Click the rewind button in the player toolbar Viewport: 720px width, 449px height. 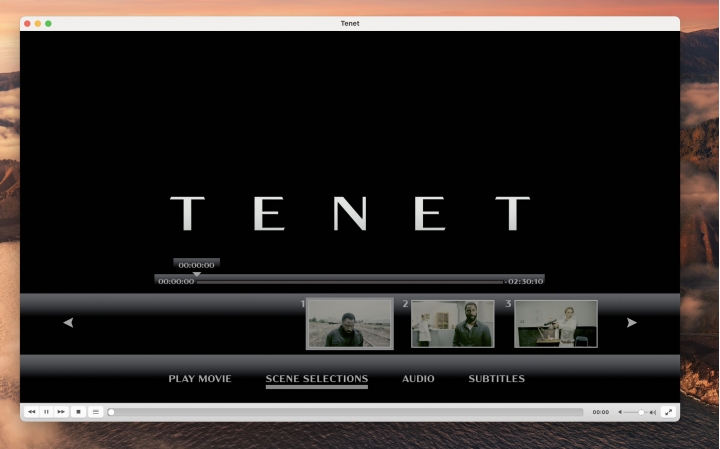click(32, 412)
